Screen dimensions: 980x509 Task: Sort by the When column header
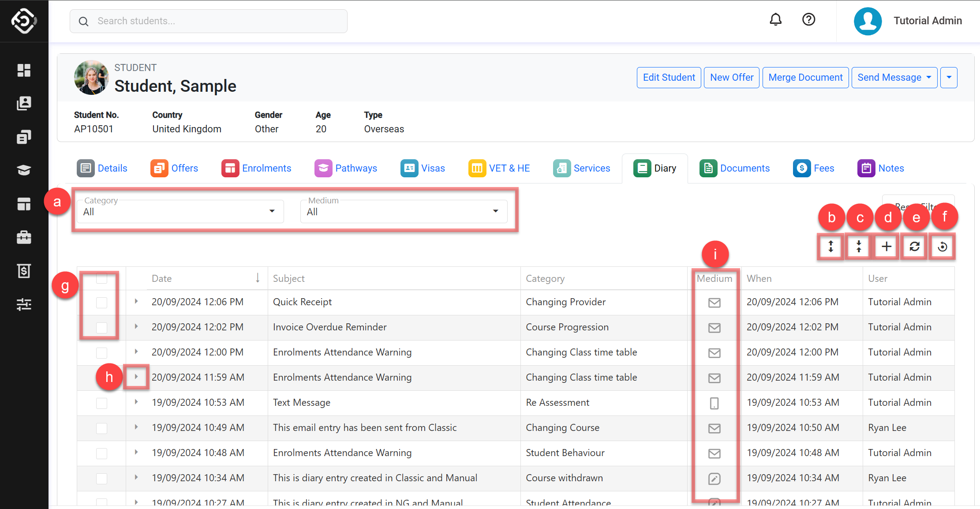pos(759,278)
